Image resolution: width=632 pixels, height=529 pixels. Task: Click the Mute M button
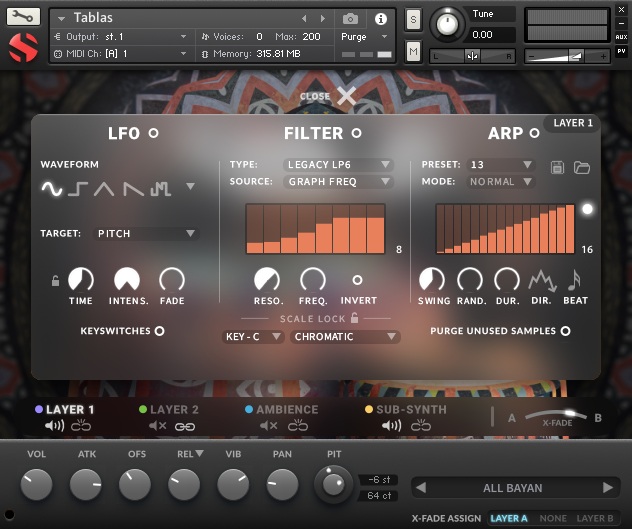pyautogui.click(x=413, y=52)
